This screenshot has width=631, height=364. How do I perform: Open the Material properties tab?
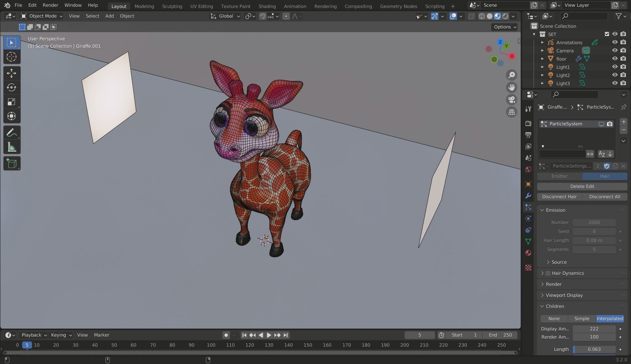click(528, 253)
